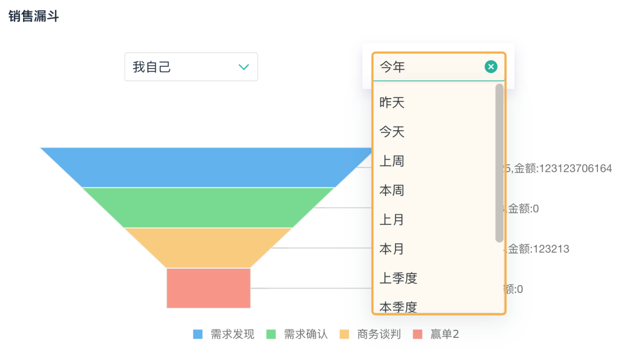Select 本季度 at the list bottom
644x362 pixels.
pos(398,307)
